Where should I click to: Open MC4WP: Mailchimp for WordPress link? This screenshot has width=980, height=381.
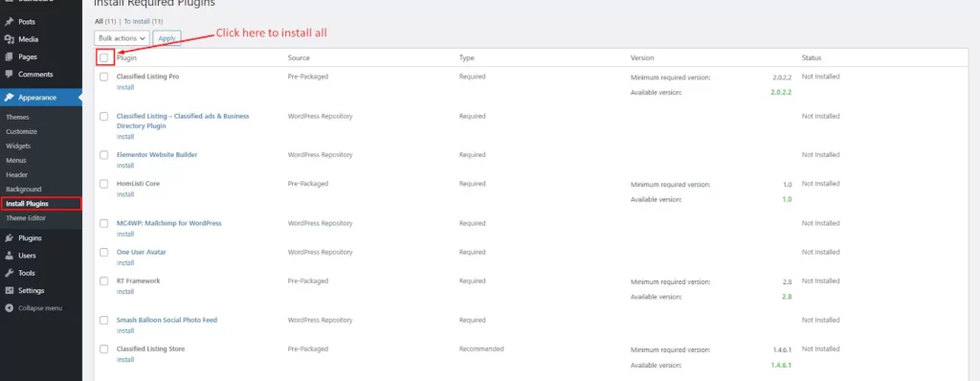point(168,223)
